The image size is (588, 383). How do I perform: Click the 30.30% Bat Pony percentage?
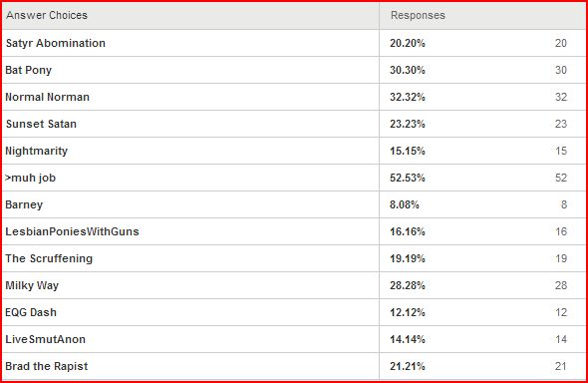[x=408, y=70]
